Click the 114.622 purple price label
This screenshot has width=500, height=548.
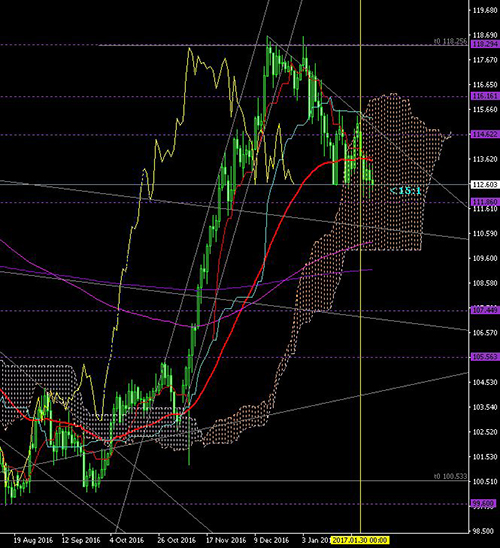485,134
